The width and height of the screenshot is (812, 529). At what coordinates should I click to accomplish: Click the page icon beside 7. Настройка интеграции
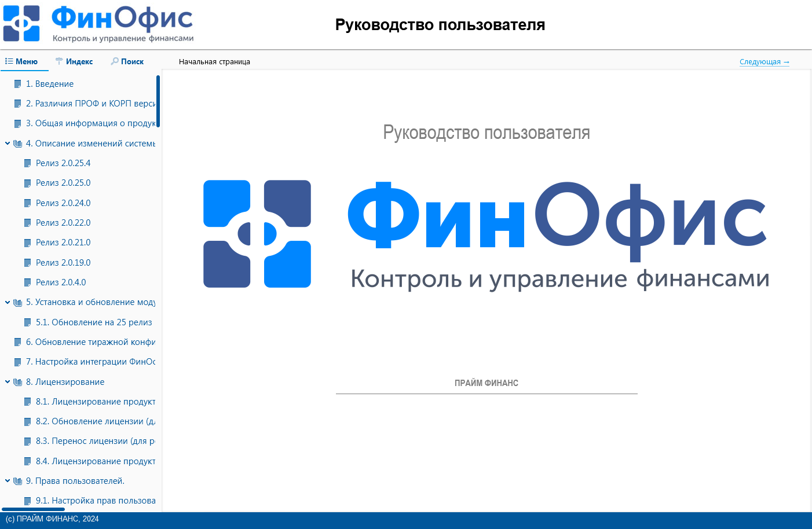[x=18, y=362]
